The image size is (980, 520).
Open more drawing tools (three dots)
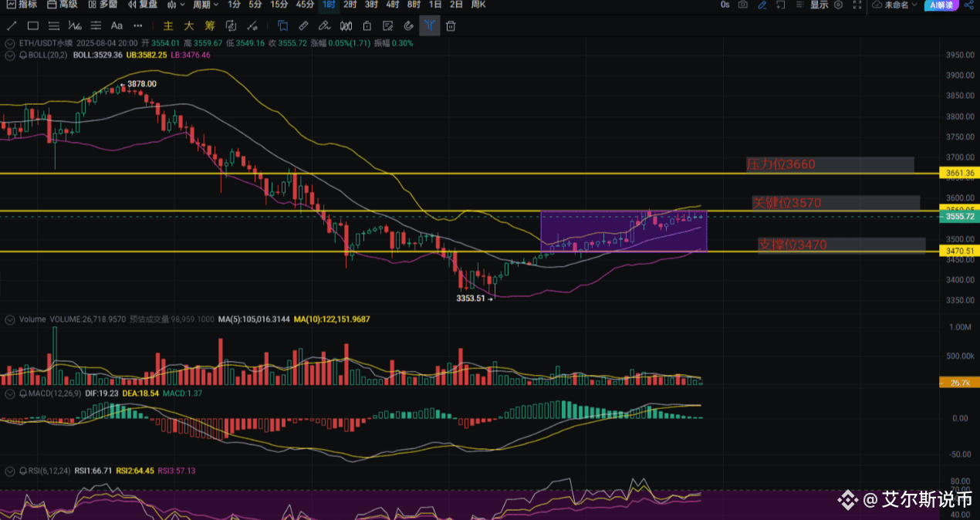137,25
